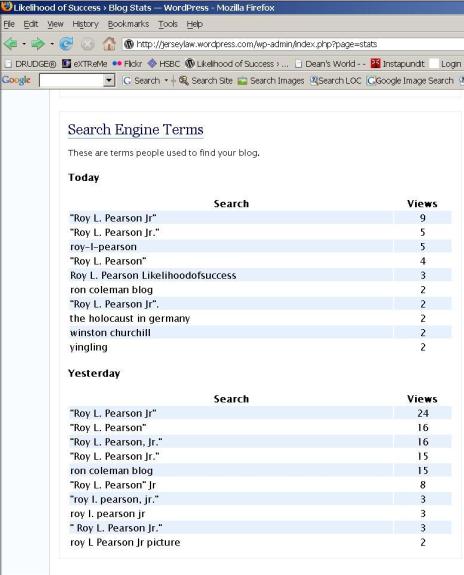This screenshot has width=464, height=575.
Task: Select the 9 views value under Today
Action: point(423,218)
